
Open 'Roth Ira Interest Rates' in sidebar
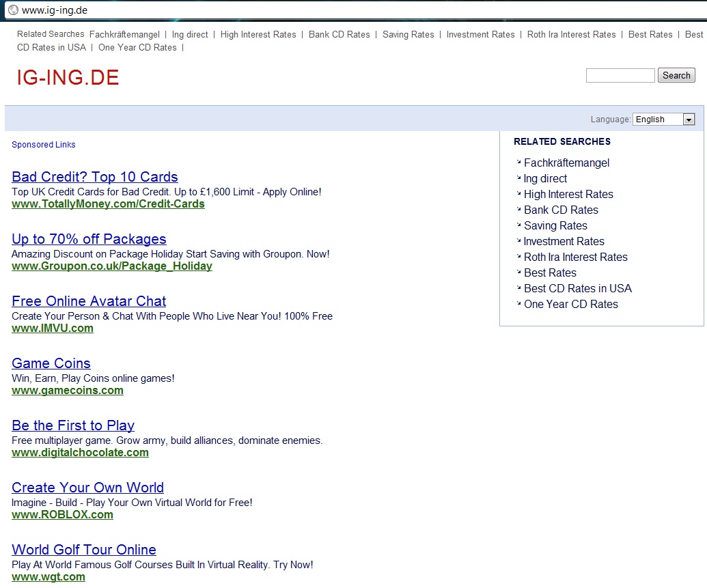576,257
